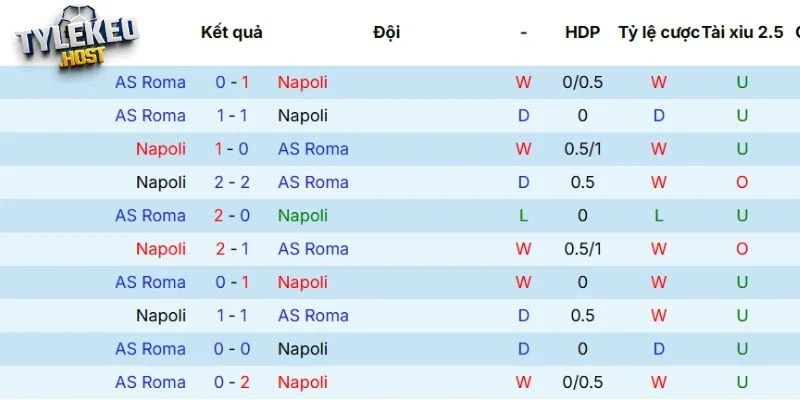Select the Đội column header
Viewport: 800px width, 400px height.
pos(386,32)
